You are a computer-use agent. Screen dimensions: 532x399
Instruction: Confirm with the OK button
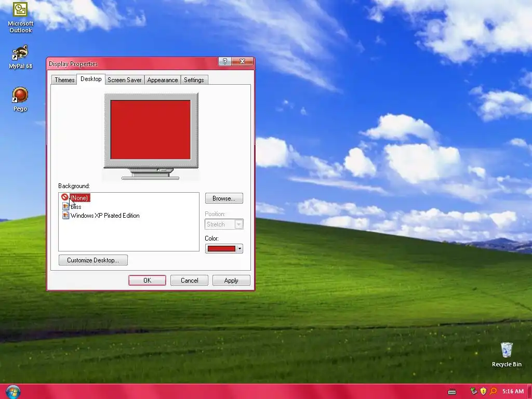tap(147, 280)
